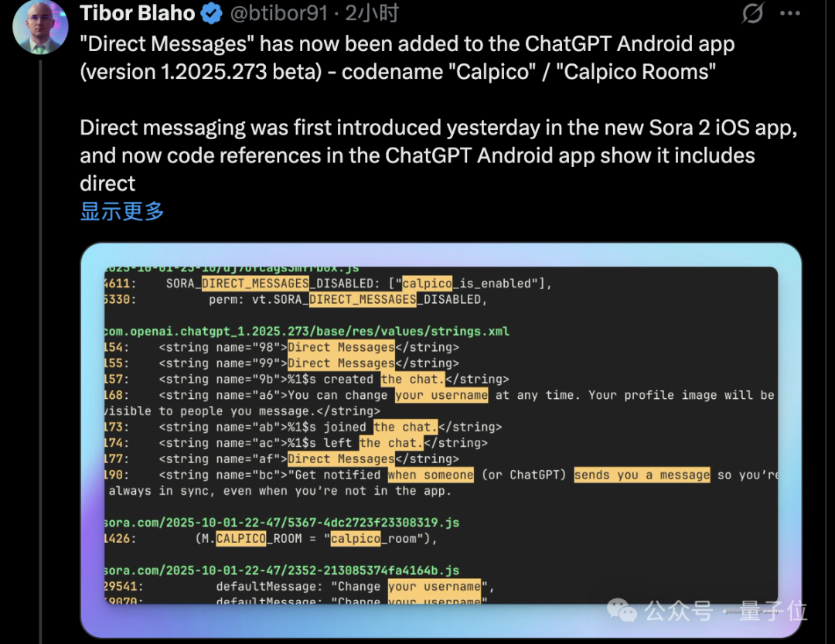Click the Grok slashed-circle icon
This screenshot has height=644, width=835.
[752, 13]
